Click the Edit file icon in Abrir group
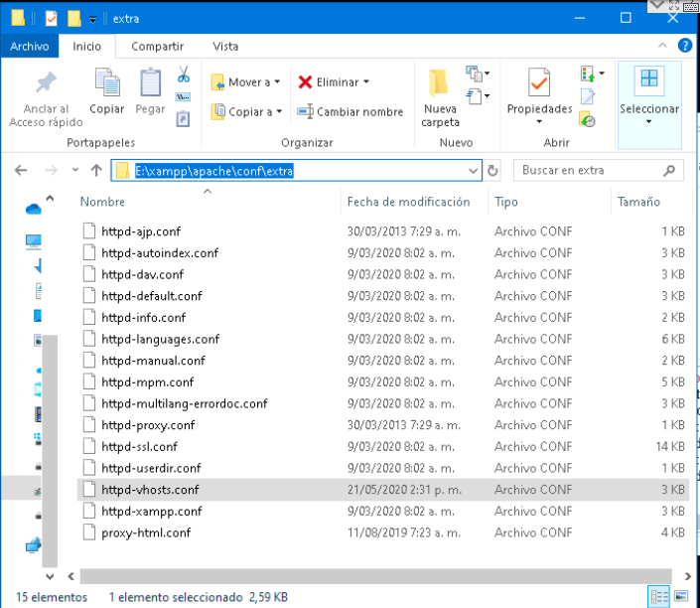700x608 pixels. (588, 96)
